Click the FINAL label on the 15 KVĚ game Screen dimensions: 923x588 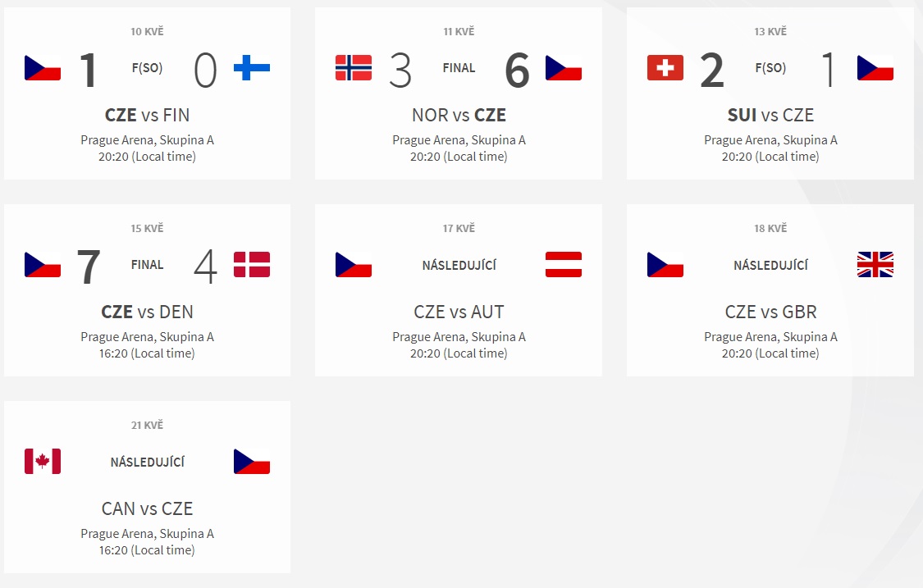click(147, 265)
